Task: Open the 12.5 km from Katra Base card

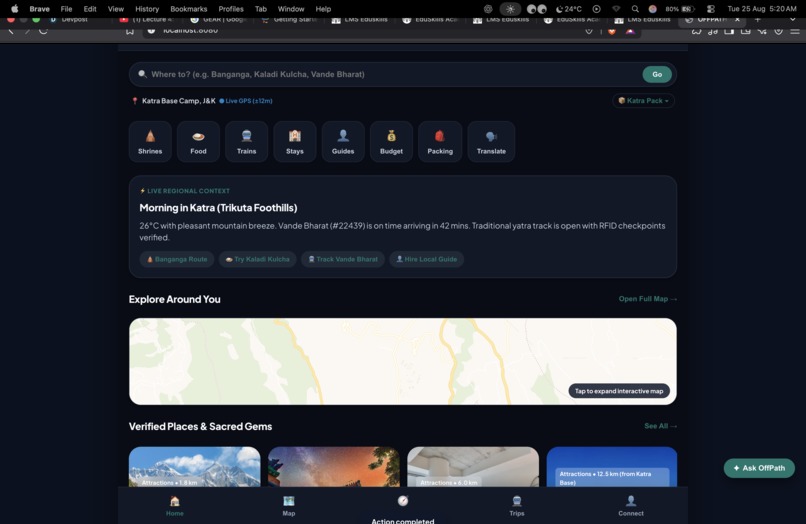Action: point(612,467)
